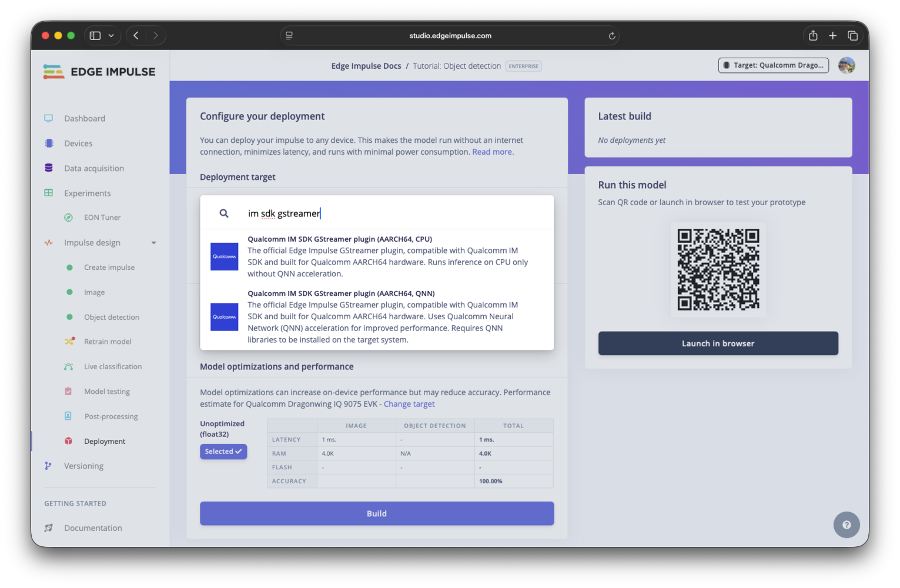
Task: Click the Devices sidebar icon
Action: pos(49,143)
